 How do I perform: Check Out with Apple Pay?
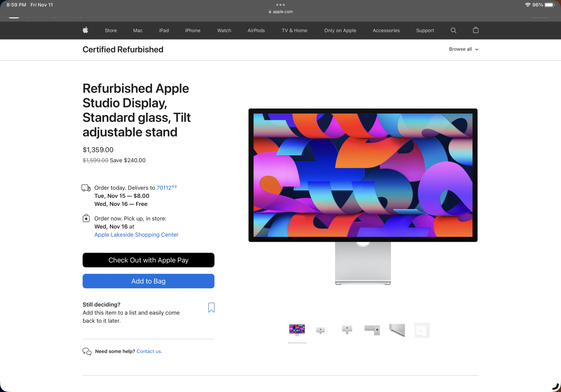tap(148, 260)
